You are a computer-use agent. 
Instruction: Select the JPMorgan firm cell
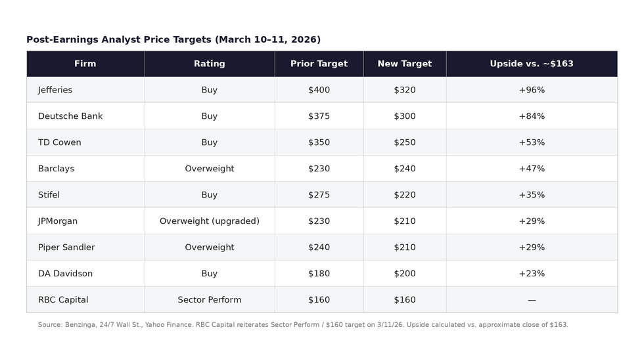[58, 221]
